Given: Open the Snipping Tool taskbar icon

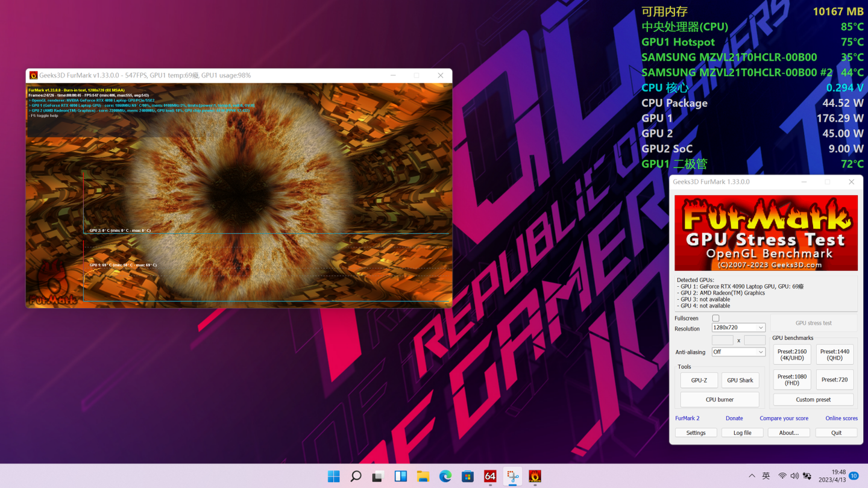Looking at the screenshot, I should [x=512, y=477].
